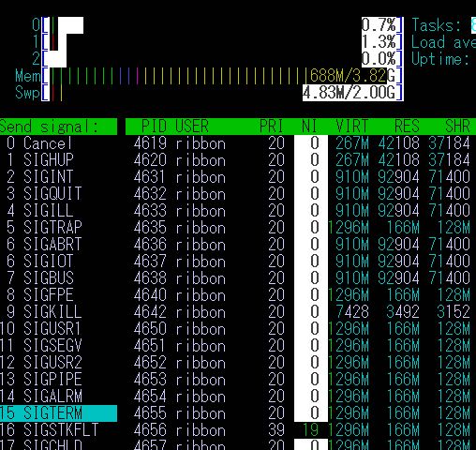Select the SIGKILL signal entry

point(58,312)
